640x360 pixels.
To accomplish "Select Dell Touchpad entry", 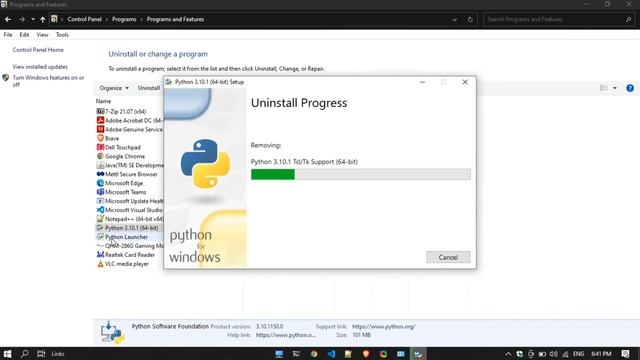I will click(119, 147).
